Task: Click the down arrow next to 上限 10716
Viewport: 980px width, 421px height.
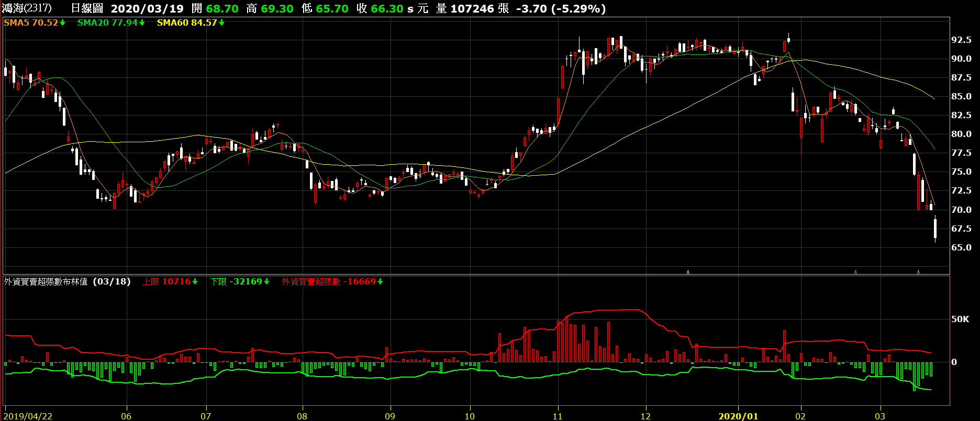Action: point(195,282)
